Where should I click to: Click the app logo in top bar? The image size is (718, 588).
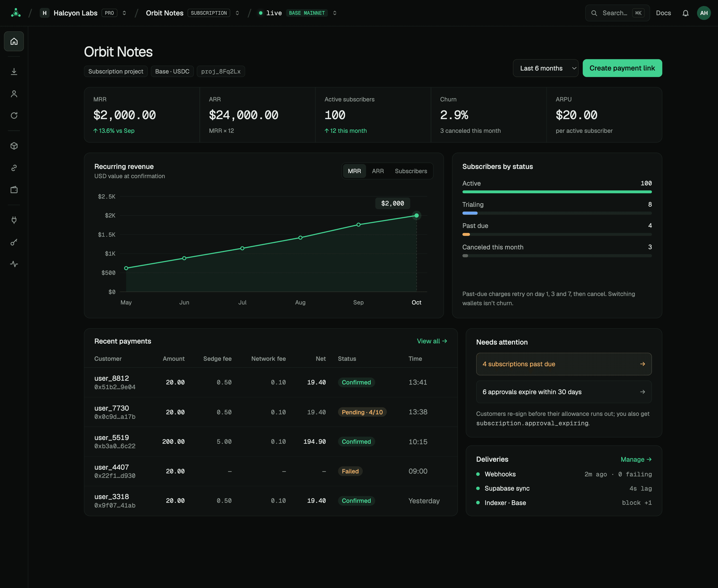pyautogui.click(x=16, y=13)
